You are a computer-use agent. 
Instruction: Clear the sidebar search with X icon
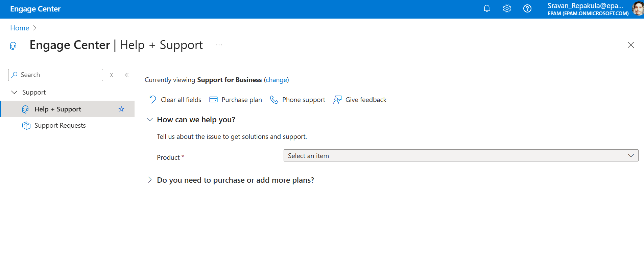click(x=111, y=75)
